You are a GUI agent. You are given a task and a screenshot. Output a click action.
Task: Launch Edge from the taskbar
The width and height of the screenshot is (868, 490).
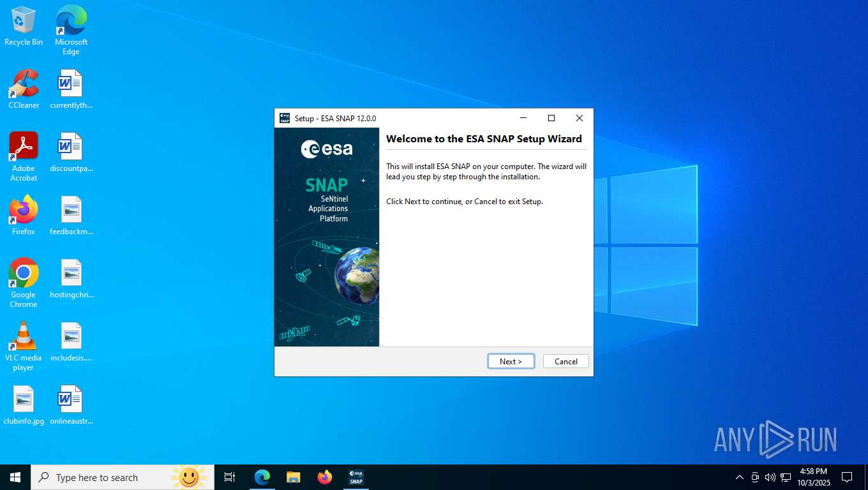(x=262, y=477)
